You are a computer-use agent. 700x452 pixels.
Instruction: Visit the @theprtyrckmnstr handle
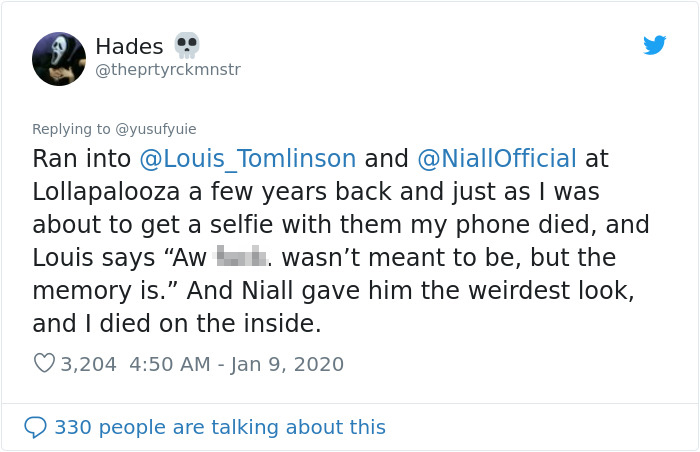click(x=168, y=69)
